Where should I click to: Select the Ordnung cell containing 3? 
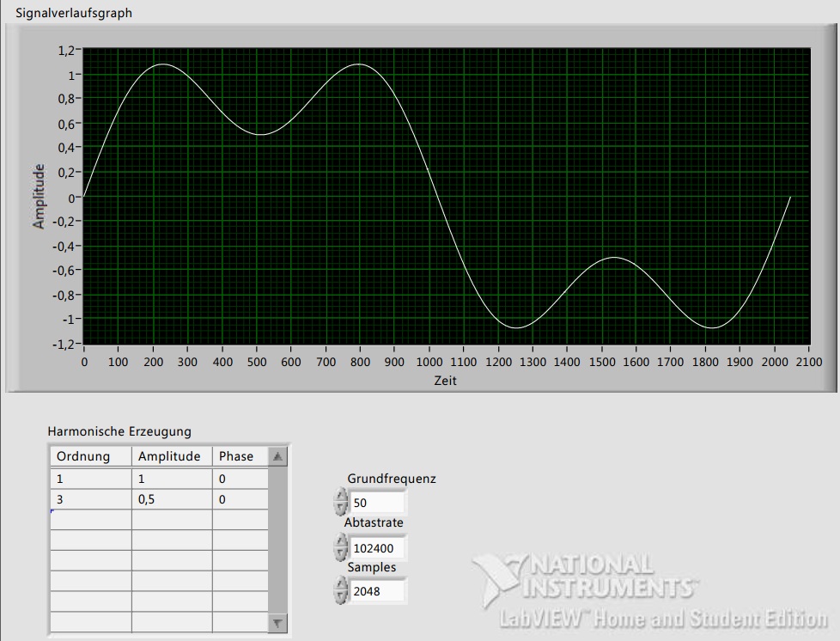click(90, 499)
